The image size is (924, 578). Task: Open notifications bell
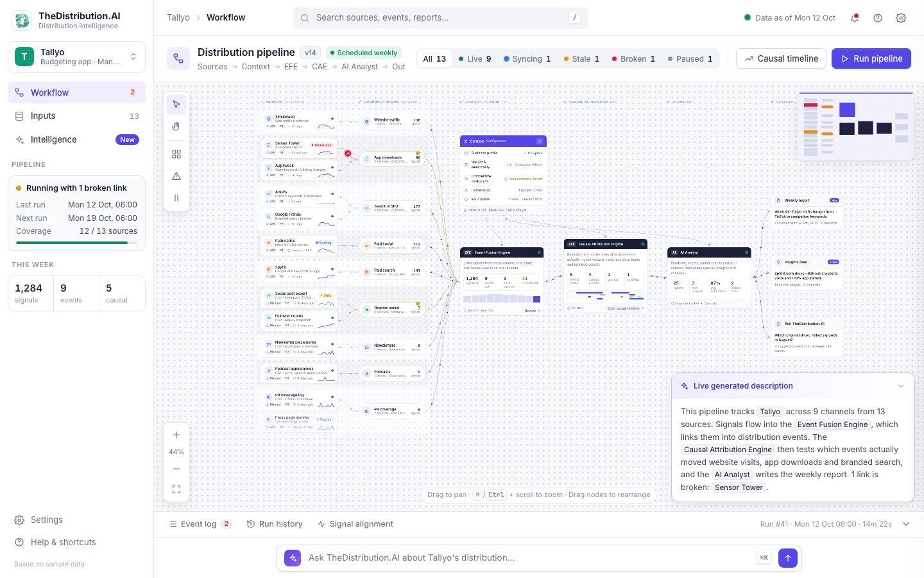pyautogui.click(x=855, y=18)
